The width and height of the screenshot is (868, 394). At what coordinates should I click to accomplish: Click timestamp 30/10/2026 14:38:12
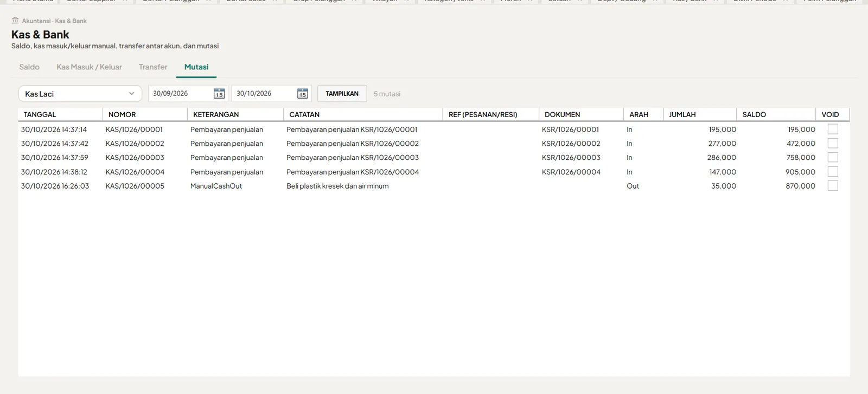54,172
